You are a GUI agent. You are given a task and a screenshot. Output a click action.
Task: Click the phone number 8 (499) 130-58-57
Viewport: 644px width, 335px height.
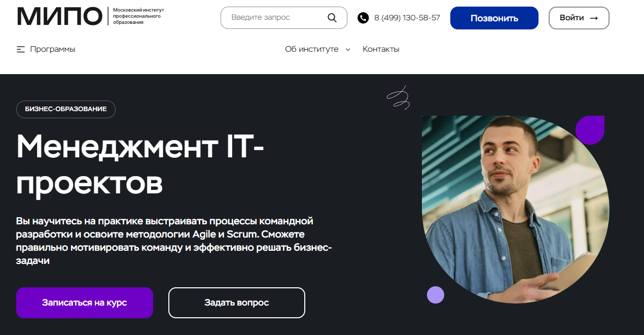407,18
